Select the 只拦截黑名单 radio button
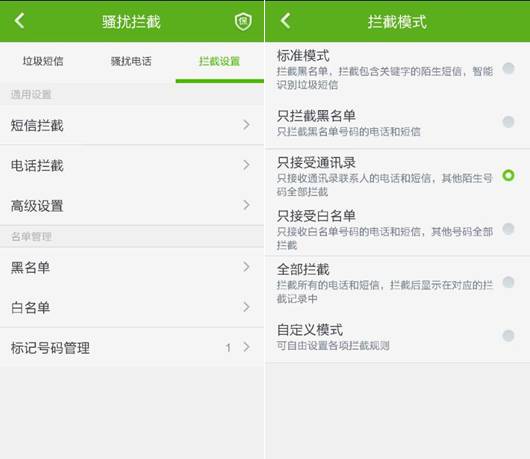The image size is (530, 459). 508,122
